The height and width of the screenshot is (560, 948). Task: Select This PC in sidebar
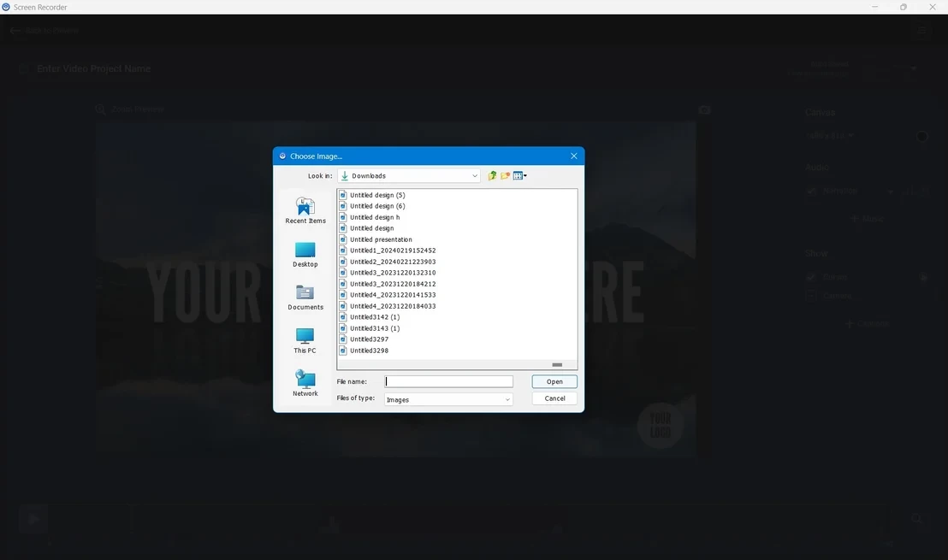[305, 341]
